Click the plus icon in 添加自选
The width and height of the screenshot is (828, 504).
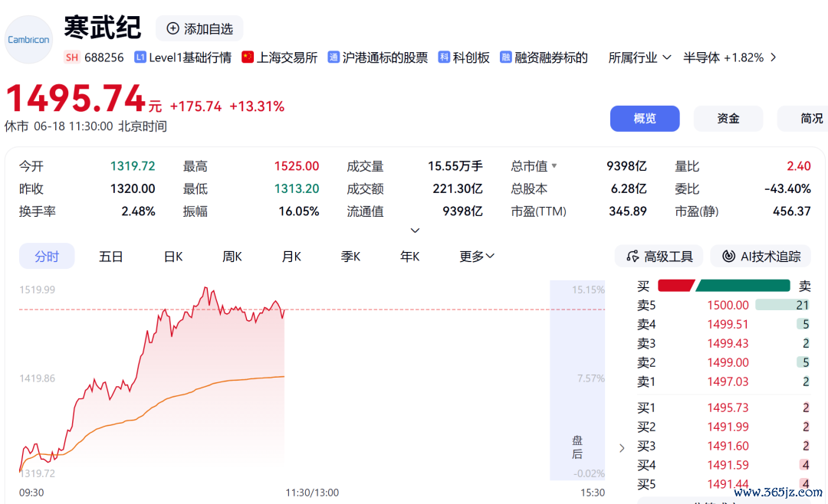tap(172, 28)
